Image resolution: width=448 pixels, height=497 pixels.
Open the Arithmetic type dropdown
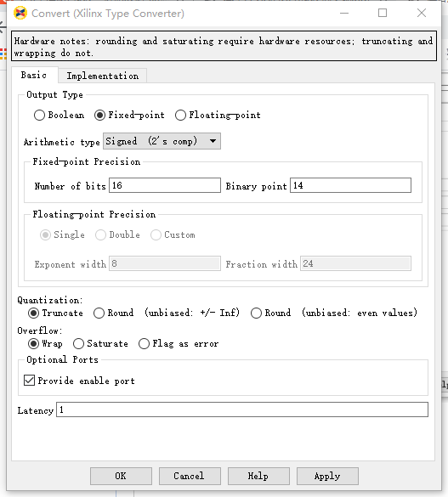[x=162, y=141]
